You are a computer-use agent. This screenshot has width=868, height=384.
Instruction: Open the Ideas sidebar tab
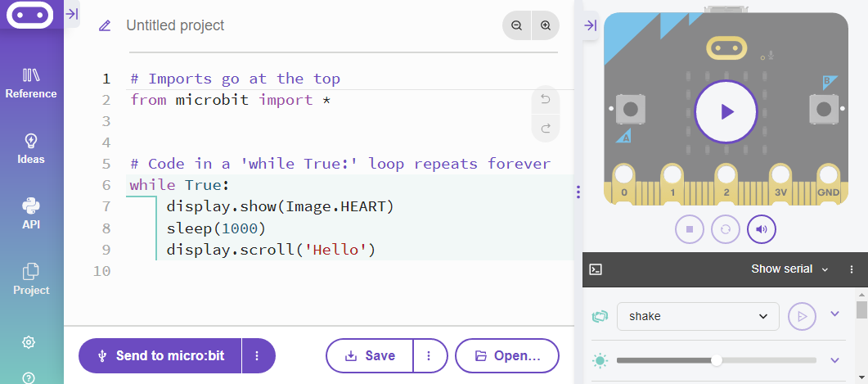[31, 149]
